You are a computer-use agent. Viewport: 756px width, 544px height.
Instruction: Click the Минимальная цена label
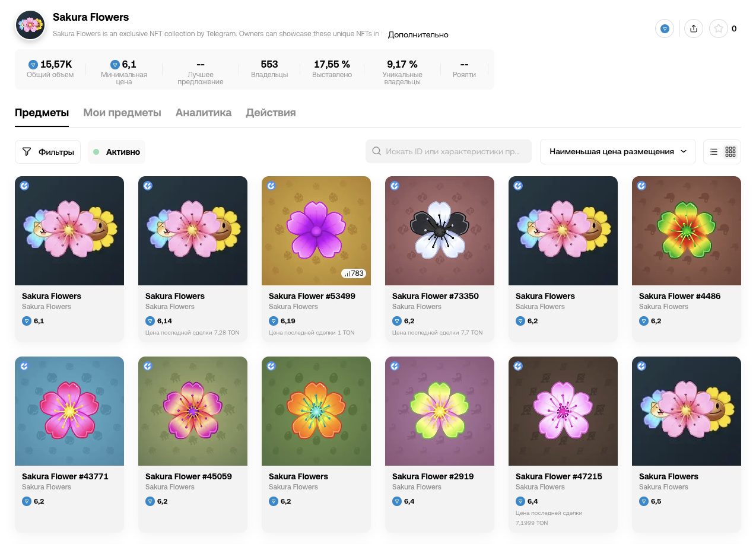pyautogui.click(x=124, y=78)
